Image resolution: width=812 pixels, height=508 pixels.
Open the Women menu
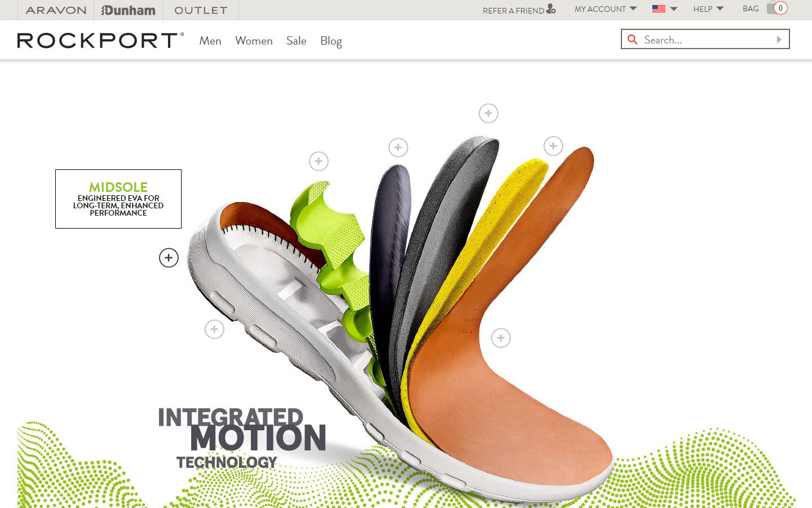pos(254,41)
